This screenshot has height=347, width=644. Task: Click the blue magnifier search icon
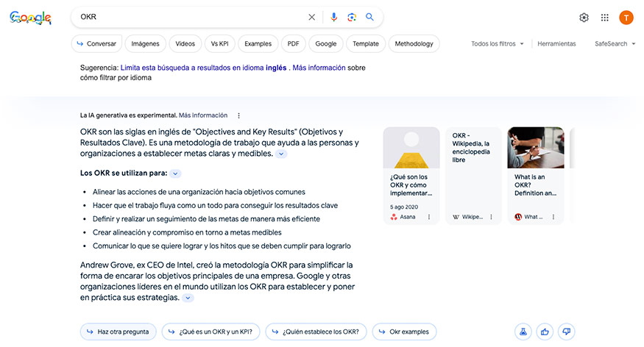[369, 17]
